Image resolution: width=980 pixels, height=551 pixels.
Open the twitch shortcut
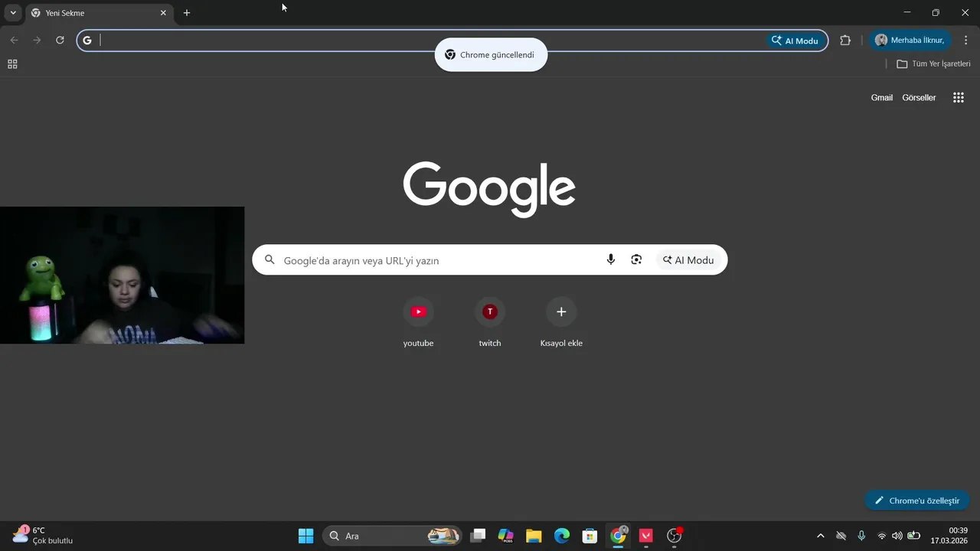[x=490, y=321]
